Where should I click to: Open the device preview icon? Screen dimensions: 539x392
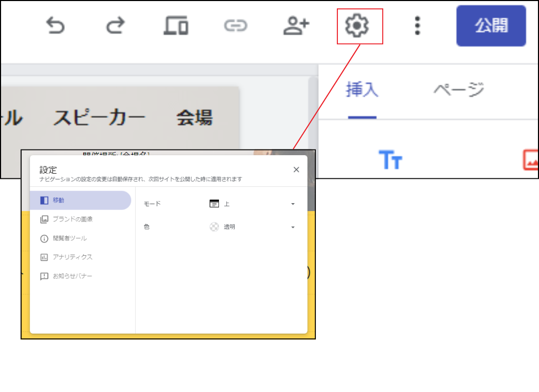click(176, 25)
